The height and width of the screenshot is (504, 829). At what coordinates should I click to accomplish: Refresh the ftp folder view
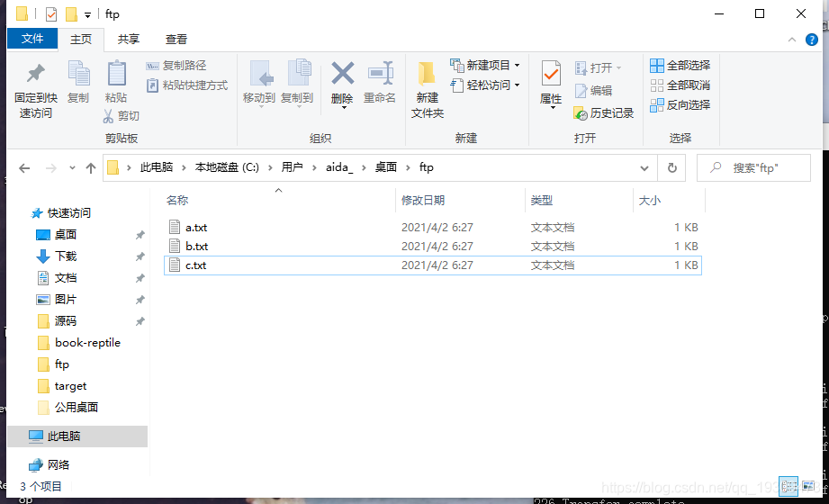pos(672,168)
